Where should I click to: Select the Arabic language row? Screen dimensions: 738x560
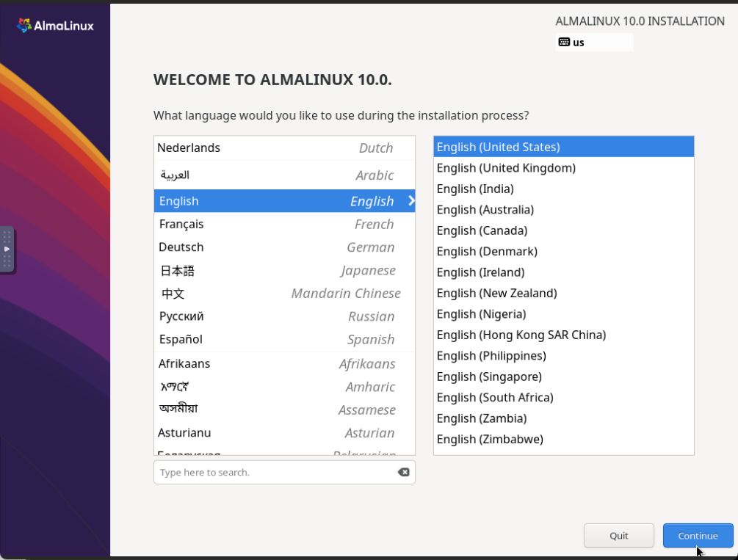coord(284,175)
